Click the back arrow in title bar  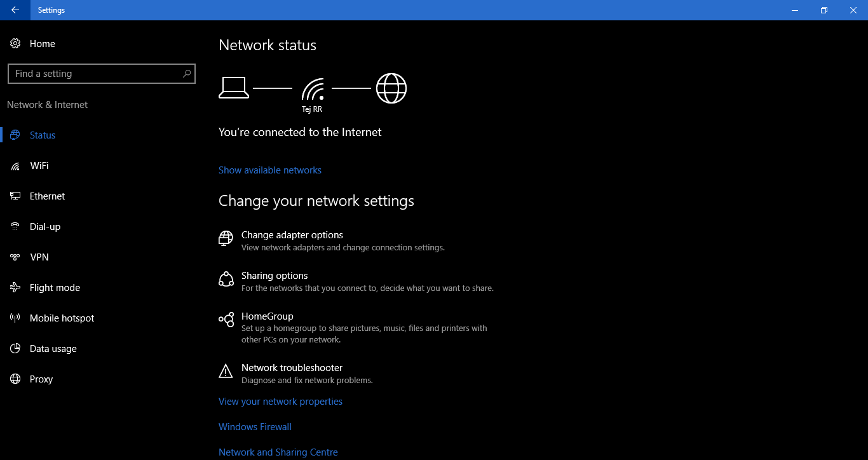tap(15, 10)
